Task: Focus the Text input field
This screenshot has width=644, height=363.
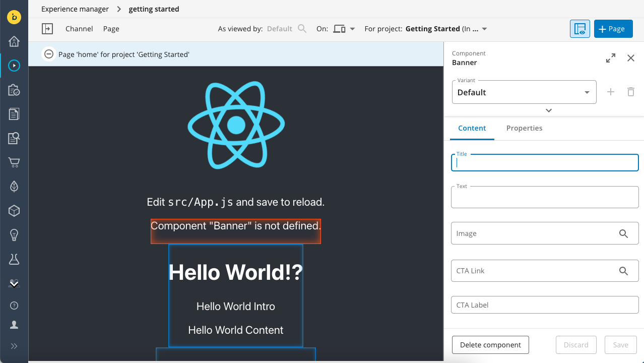Action: click(x=545, y=197)
